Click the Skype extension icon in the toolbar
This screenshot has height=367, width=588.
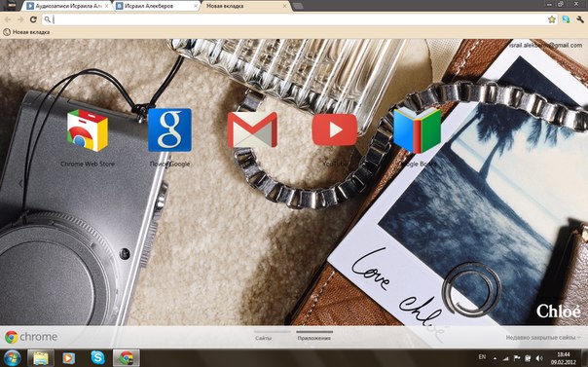(566, 19)
